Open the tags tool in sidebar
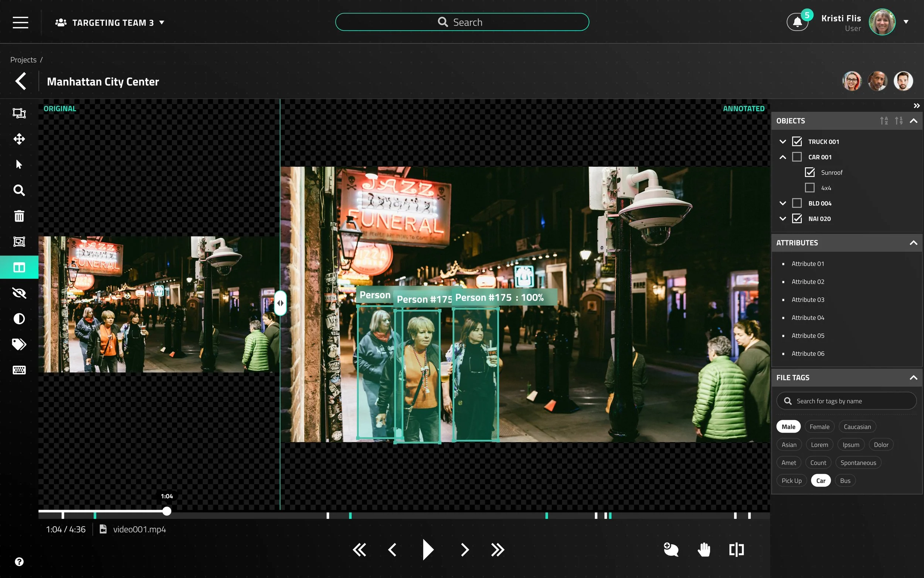 [x=19, y=344]
